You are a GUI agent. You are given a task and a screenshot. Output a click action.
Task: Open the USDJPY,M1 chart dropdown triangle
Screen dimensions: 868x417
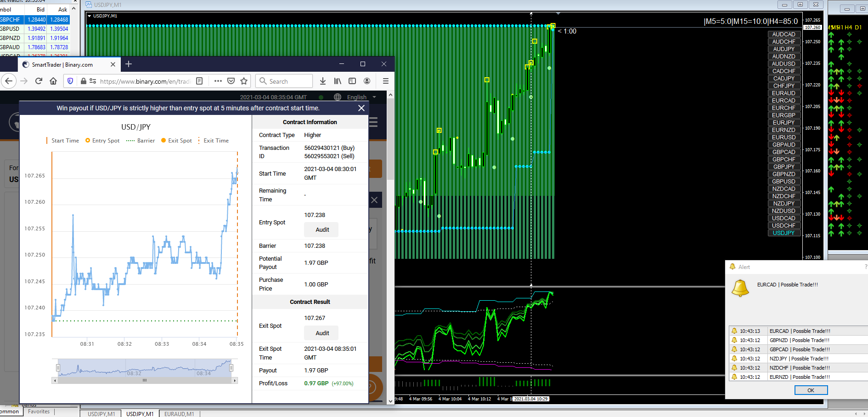[x=89, y=16]
